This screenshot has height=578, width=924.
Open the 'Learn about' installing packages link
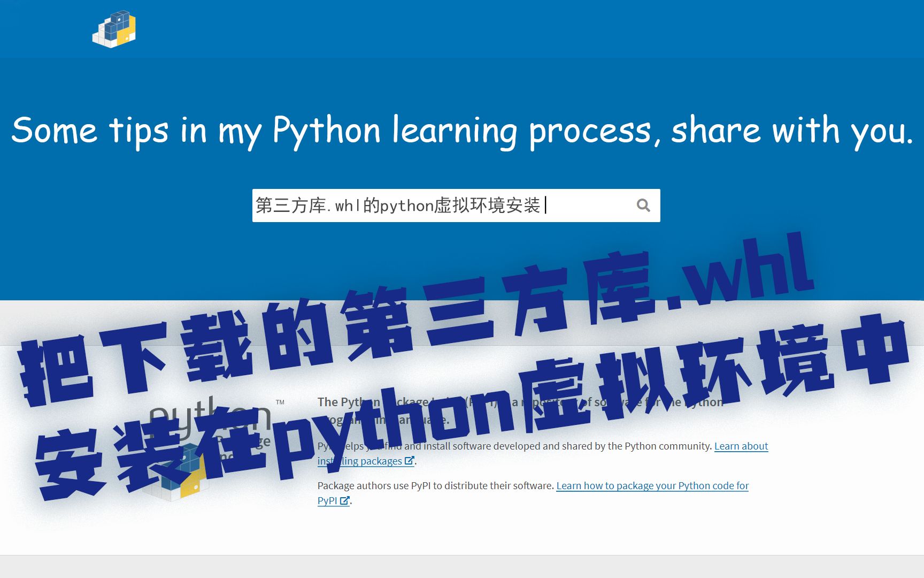741,446
